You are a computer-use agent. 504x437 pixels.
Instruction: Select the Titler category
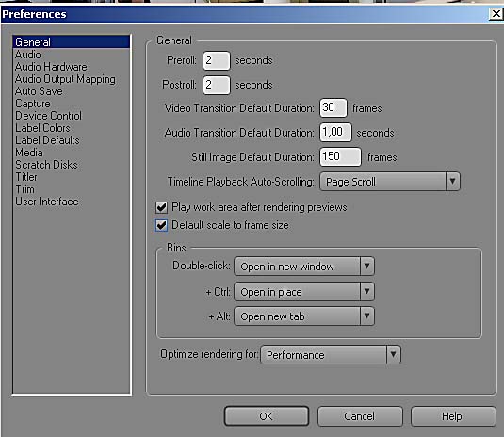point(26,177)
